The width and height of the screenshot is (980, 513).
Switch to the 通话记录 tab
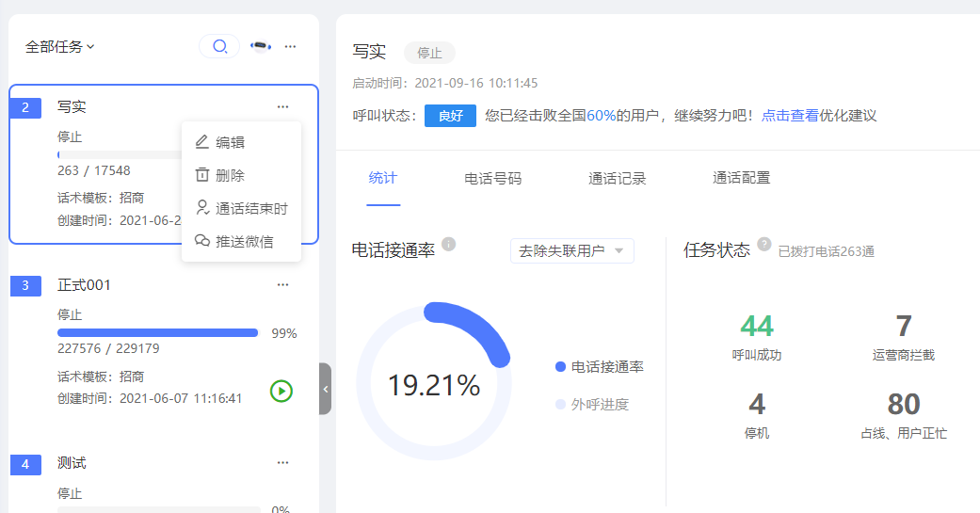pos(617,179)
